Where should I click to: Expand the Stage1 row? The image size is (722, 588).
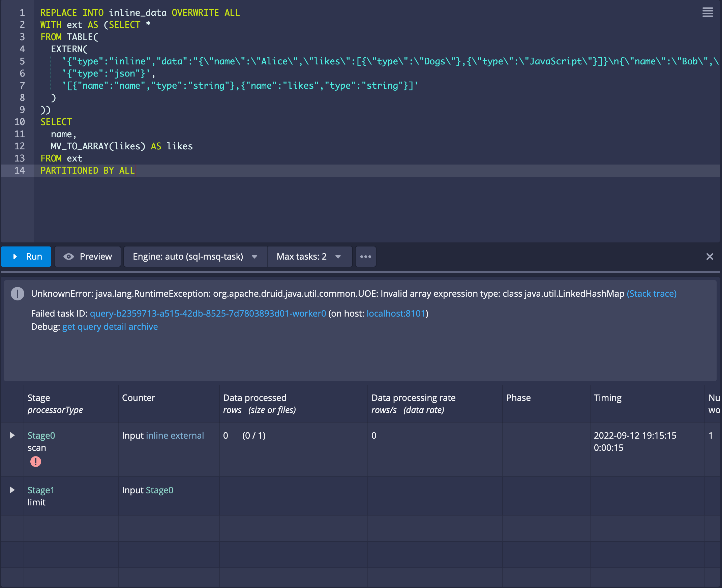pos(12,490)
